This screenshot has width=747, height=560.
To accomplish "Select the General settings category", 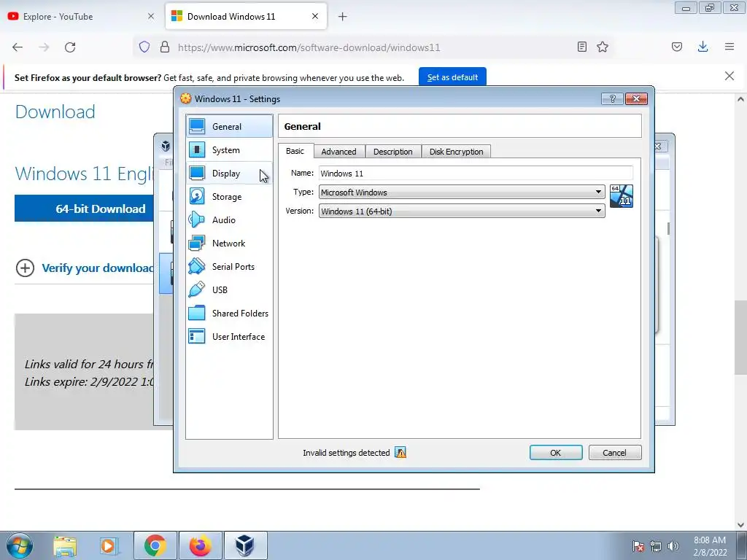I will pyautogui.click(x=229, y=127).
